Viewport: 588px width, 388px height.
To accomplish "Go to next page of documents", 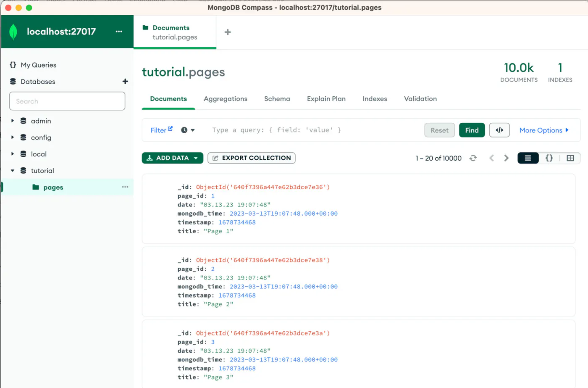I will point(507,158).
